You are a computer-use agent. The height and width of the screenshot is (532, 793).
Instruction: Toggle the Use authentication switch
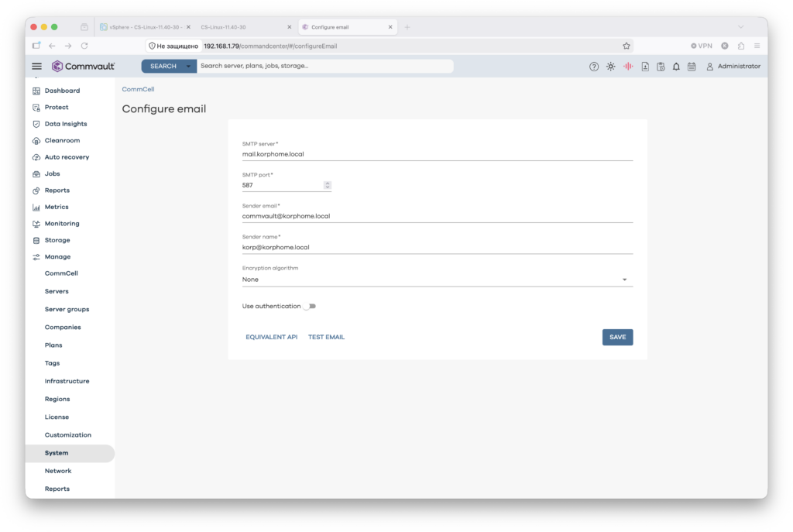(310, 307)
